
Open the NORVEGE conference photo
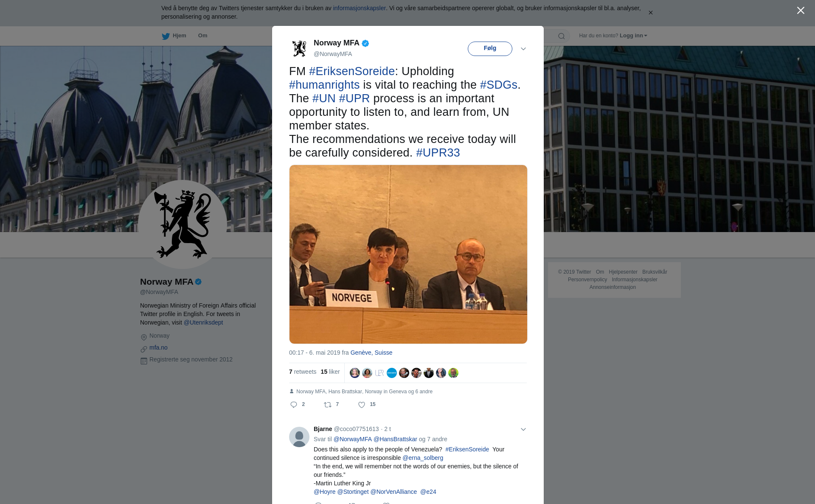(408, 254)
